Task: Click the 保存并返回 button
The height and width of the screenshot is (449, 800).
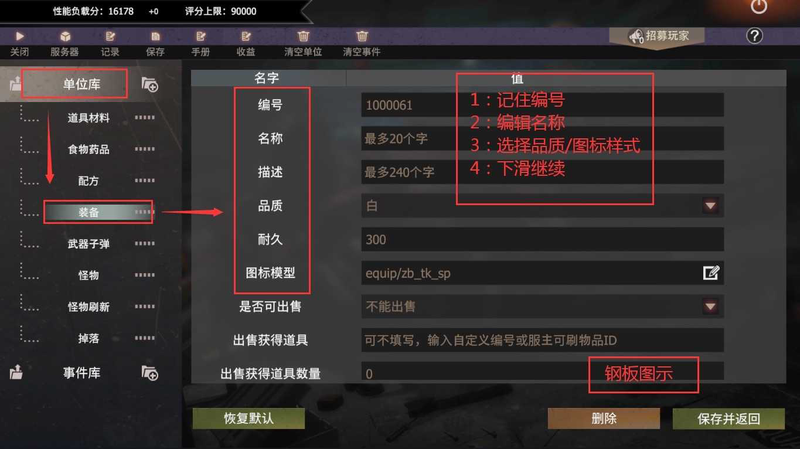Action: 729,418
